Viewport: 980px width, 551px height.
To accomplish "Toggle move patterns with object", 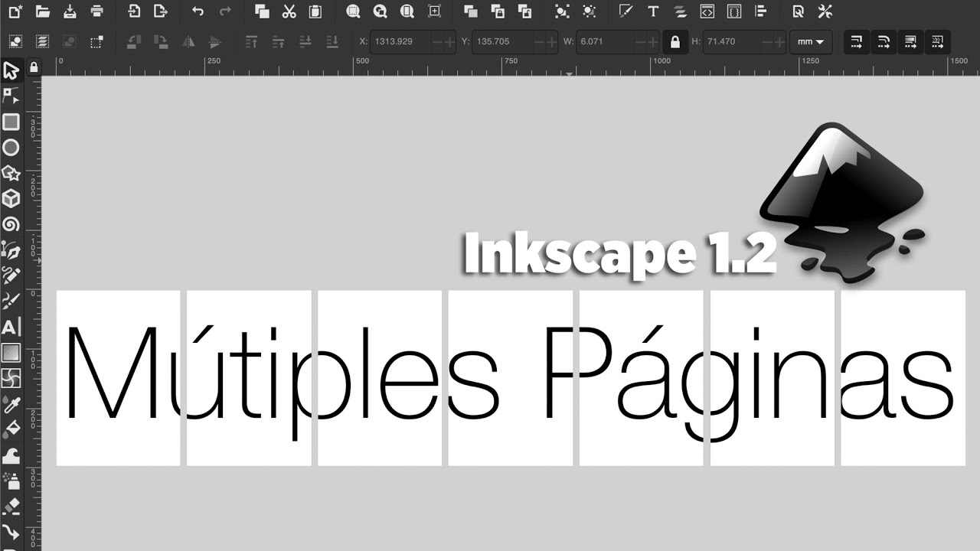I will 938,41.
